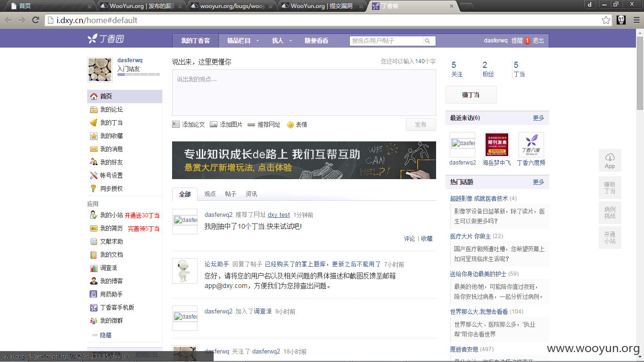Open the dxy_test recommended link
The height and width of the screenshot is (362, 644).
(x=279, y=215)
